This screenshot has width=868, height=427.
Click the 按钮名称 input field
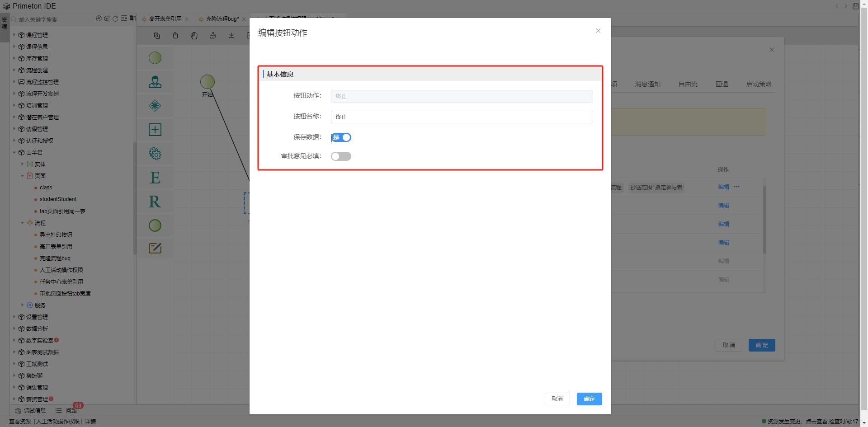coord(462,117)
